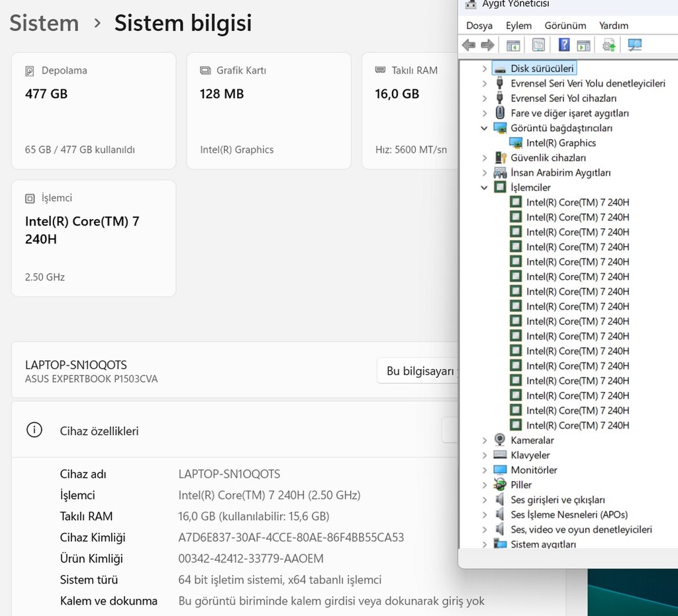The height and width of the screenshot is (616, 678).
Task: Click the Sistem breadcrumb link
Action: (44, 23)
